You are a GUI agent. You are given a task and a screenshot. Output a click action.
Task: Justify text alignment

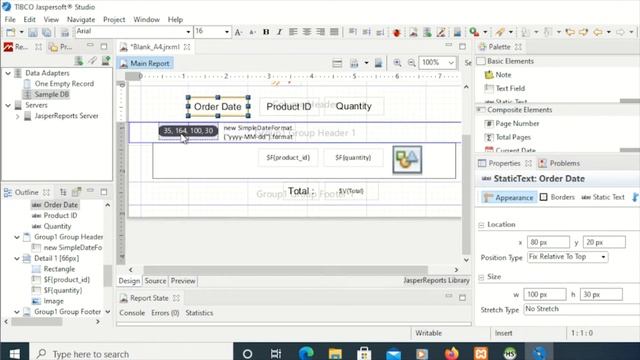click(334, 32)
